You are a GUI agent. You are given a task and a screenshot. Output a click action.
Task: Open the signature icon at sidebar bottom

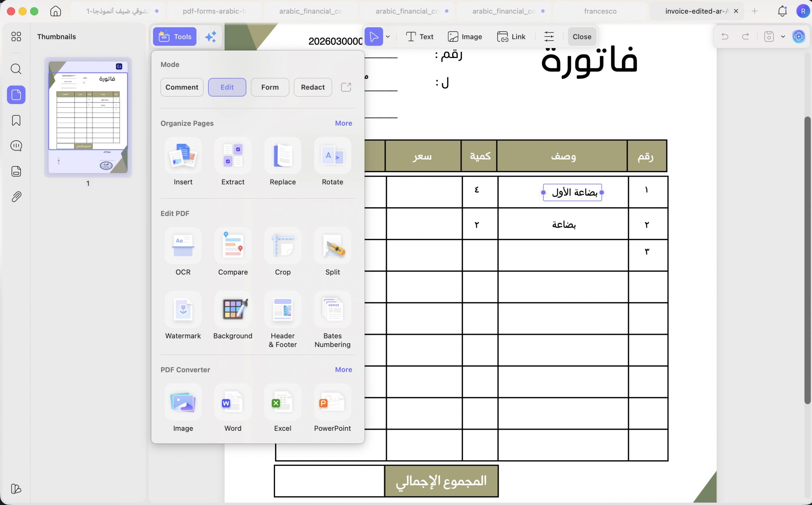16,489
